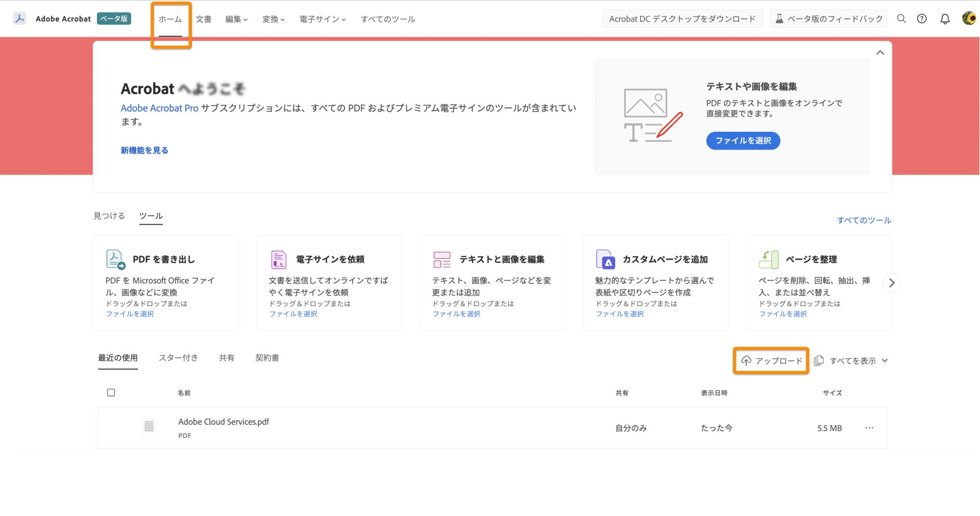The height and width of the screenshot is (516, 980).
Task: Go to the ホーム tab
Action: [x=170, y=19]
